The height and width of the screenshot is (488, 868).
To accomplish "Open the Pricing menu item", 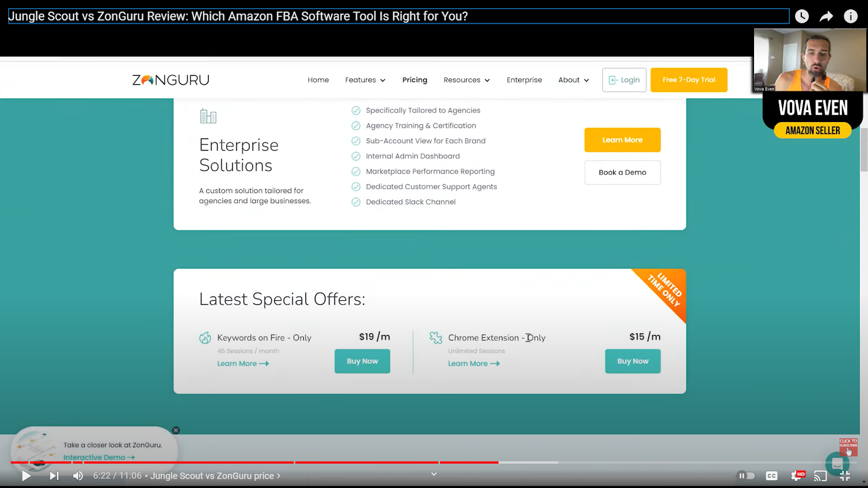I will pyautogui.click(x=415, y=80).
